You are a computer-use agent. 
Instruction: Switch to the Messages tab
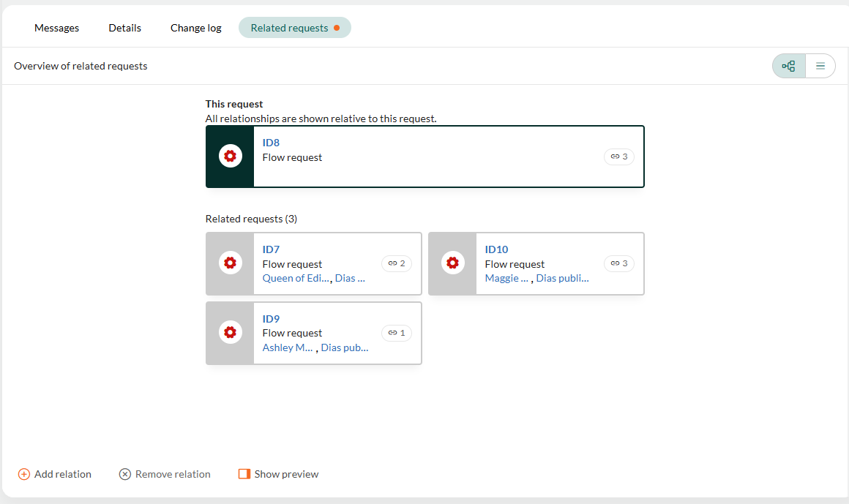coord(56,28)
